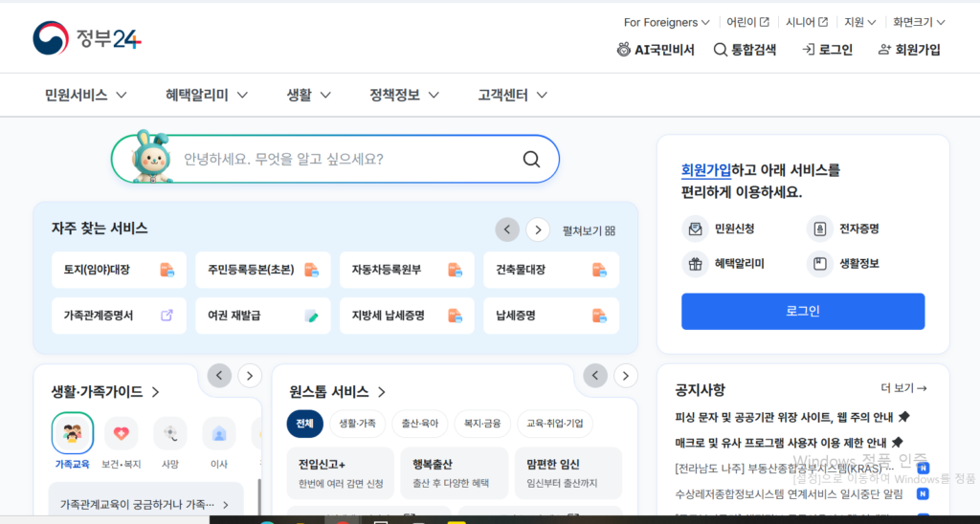
Task: Click the 민원신청 icon in the login panel
Action: point(695,229)
